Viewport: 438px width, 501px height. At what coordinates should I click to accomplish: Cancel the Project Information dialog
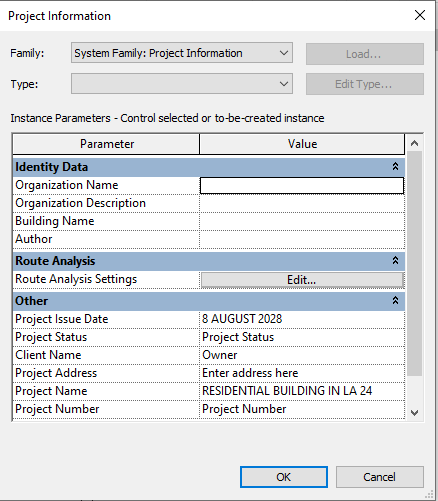[380, 477]
